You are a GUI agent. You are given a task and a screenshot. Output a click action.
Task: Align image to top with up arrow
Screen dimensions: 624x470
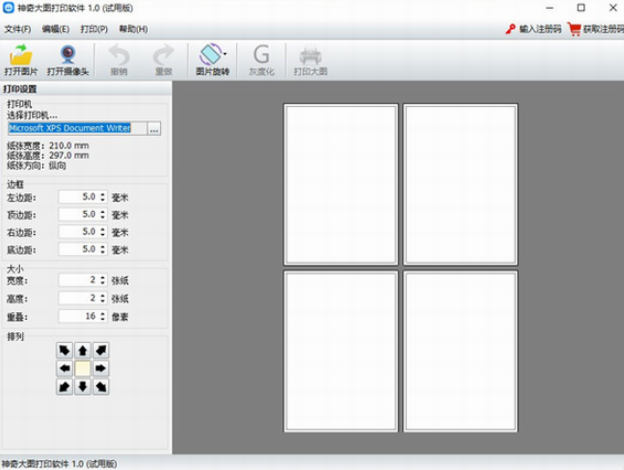click(x=83, y=351)
